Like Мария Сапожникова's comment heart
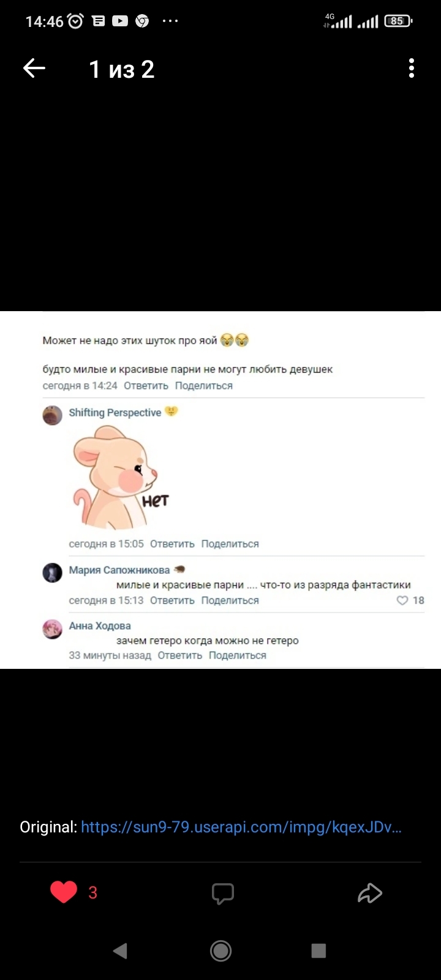Screen dimensions: 441x980 (402, 600)
